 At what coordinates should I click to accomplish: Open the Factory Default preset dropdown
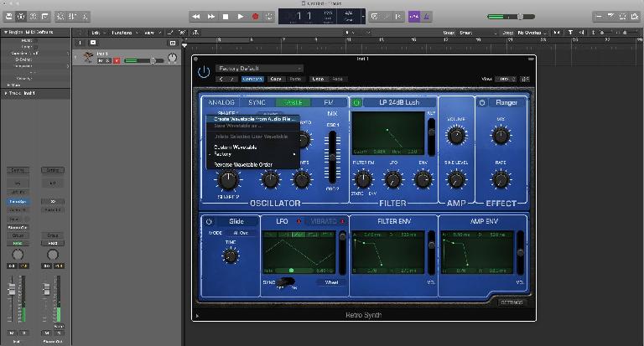(x=259, y=69)
